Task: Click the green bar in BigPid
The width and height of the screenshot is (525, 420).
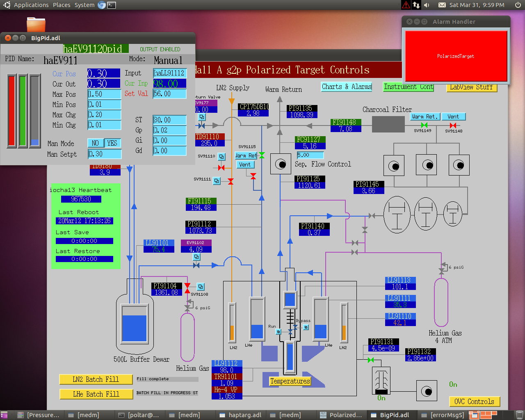Action: 23,111
